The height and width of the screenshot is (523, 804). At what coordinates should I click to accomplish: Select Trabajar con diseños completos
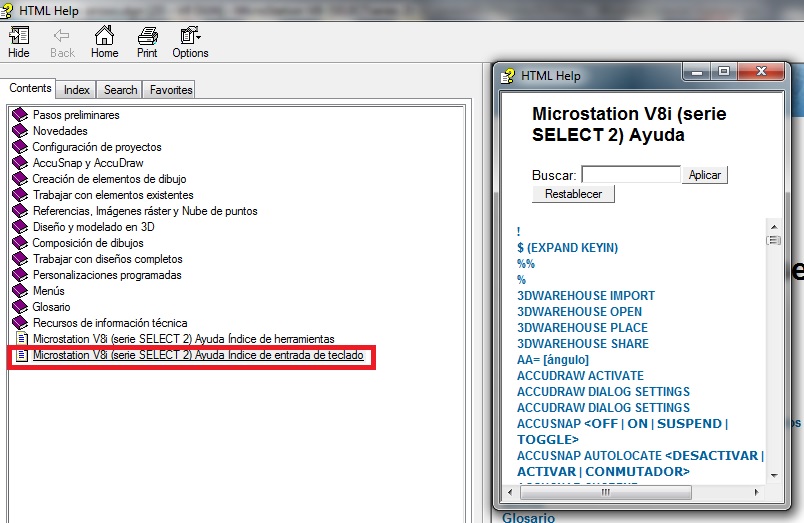[x=108, y=259]
